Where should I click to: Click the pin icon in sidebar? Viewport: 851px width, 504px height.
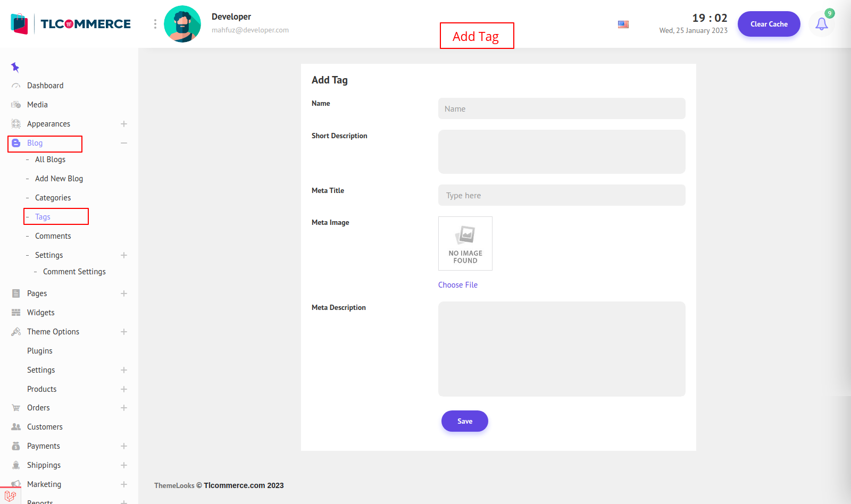[x=15, y=67]
